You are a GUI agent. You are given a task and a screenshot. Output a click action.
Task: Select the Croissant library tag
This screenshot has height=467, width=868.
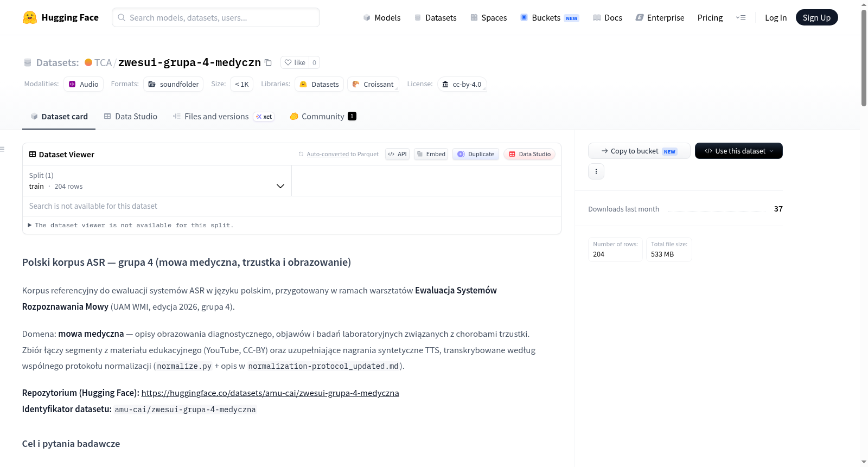click(373, 84)
